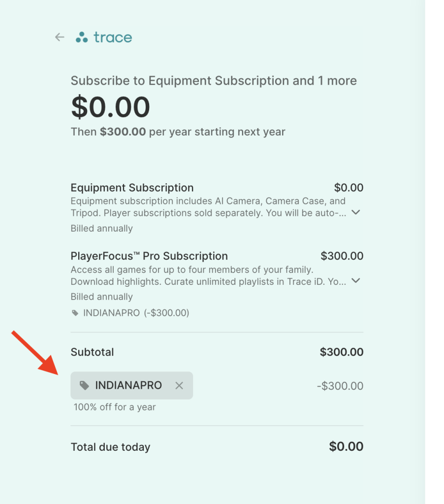The width and height of the screenshot is (444, 504).
Task: Click the tag icon in the promo chip
Action: coord(85,386)
